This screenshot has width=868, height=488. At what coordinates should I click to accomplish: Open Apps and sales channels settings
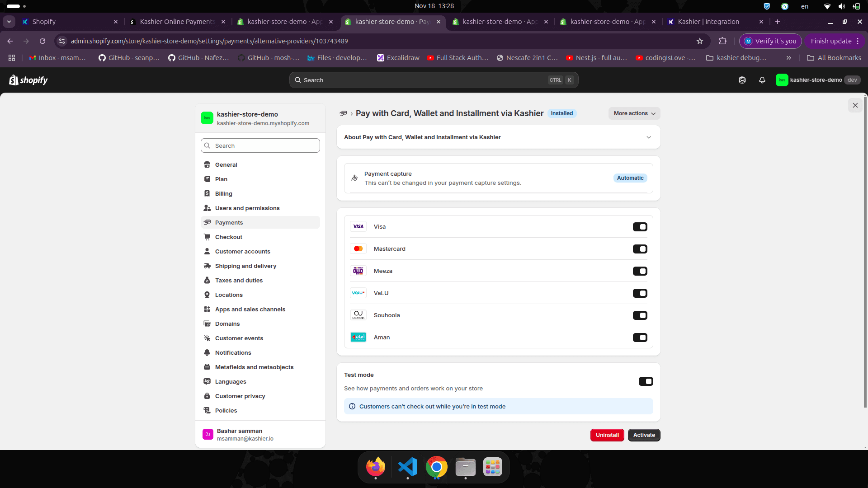pyautogui.click(x=260, y=309)
